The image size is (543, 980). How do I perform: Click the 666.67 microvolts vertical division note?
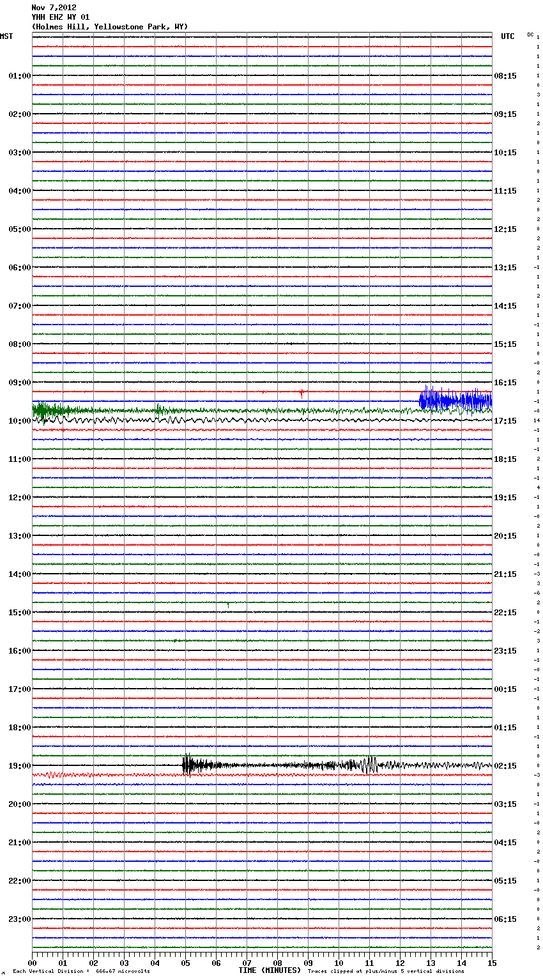click(x=81, y=971)
